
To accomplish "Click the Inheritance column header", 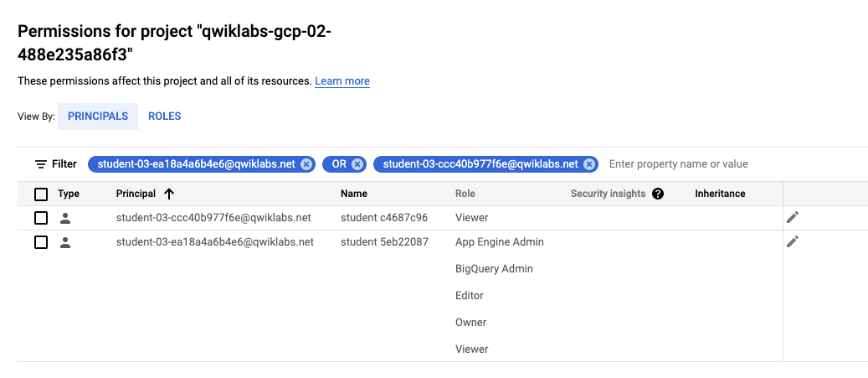I will tap(720, 194).
